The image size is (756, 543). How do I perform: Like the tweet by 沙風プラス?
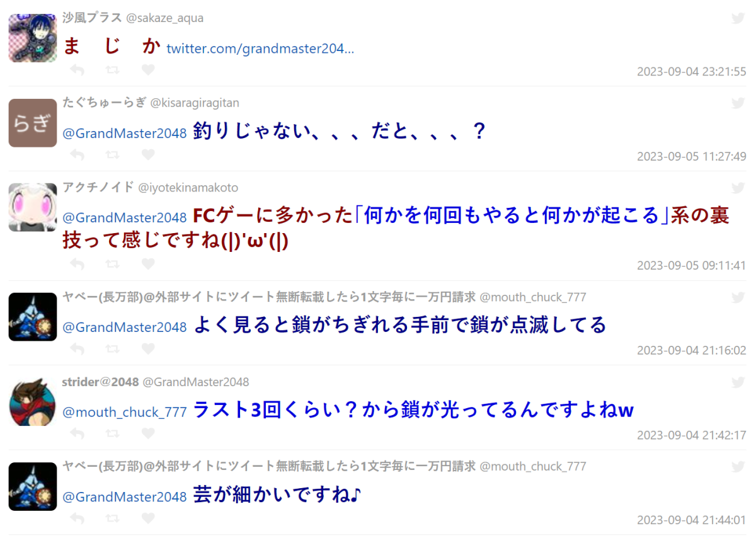(x=148, y=69)
